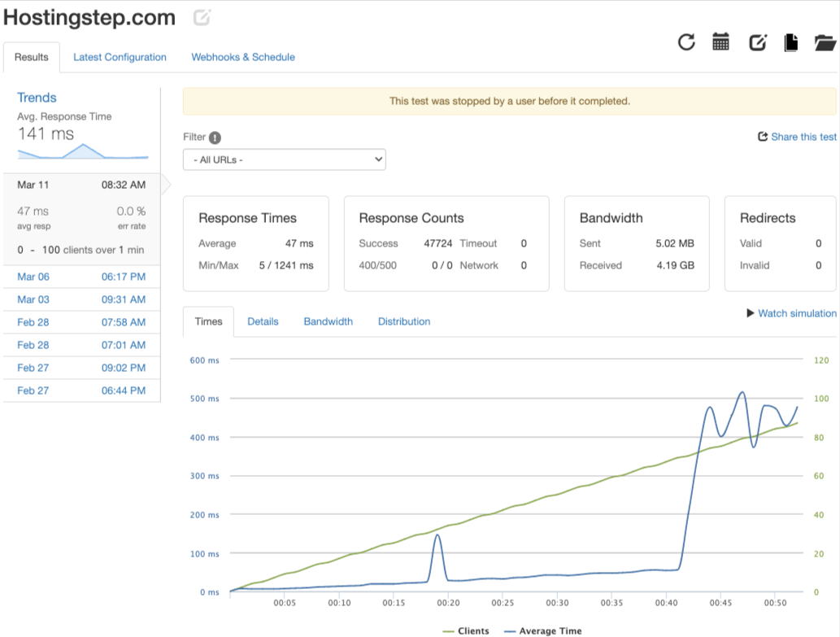Click the 00:45 time axis label
The width and height of the screenshot is (840, 637).
(720, 603)
